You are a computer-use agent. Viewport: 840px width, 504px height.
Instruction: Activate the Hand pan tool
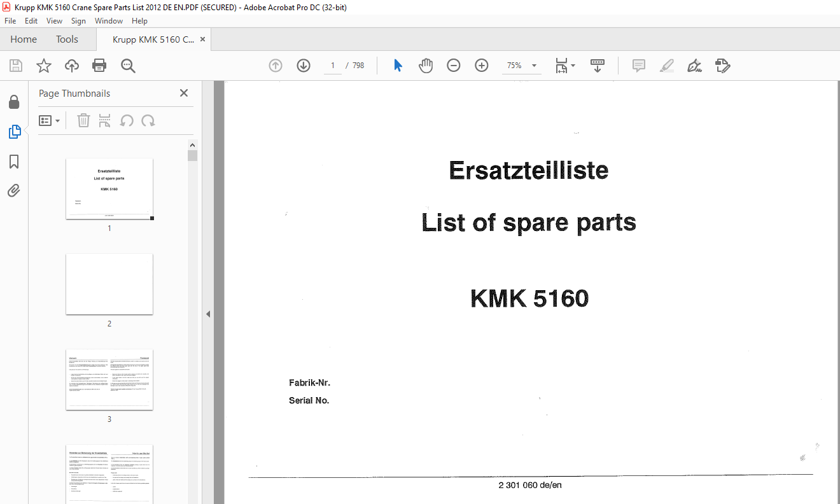[x=426, y=66]
